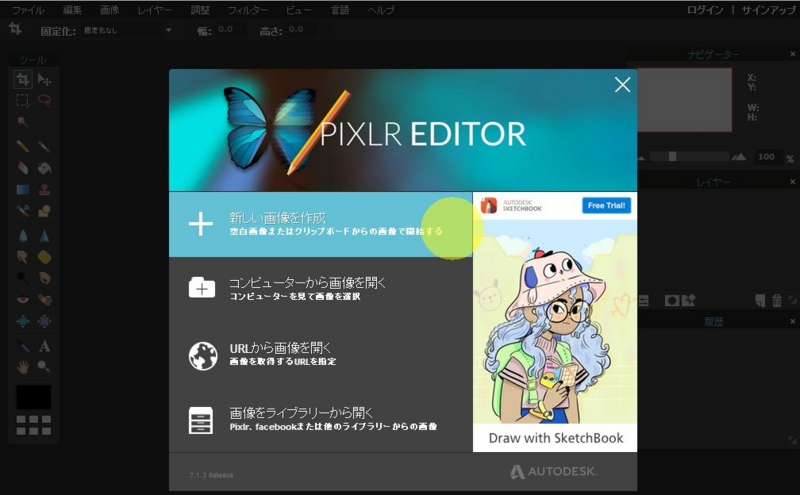Open the フィルター menu
Screen dimensions: 800x495
click(247, 10)
